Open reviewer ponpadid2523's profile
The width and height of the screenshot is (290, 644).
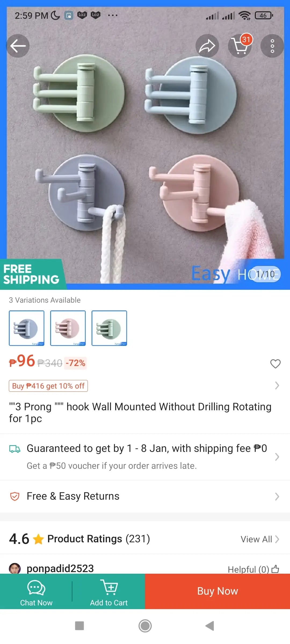(60, 568)
